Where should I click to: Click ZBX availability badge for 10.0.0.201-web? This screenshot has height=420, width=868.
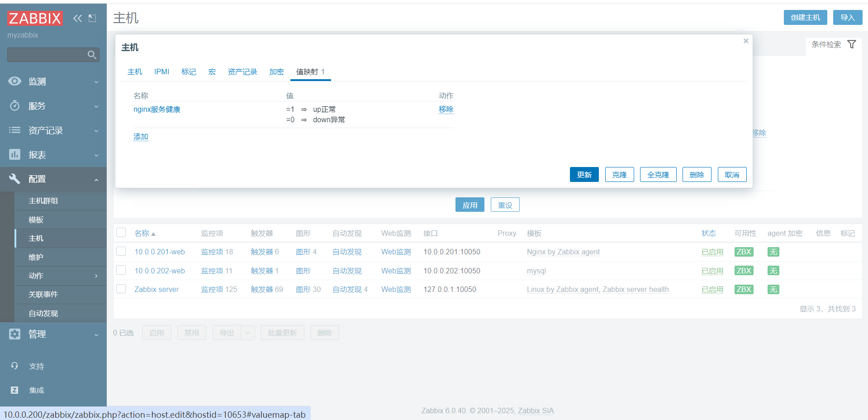[744, 252]
